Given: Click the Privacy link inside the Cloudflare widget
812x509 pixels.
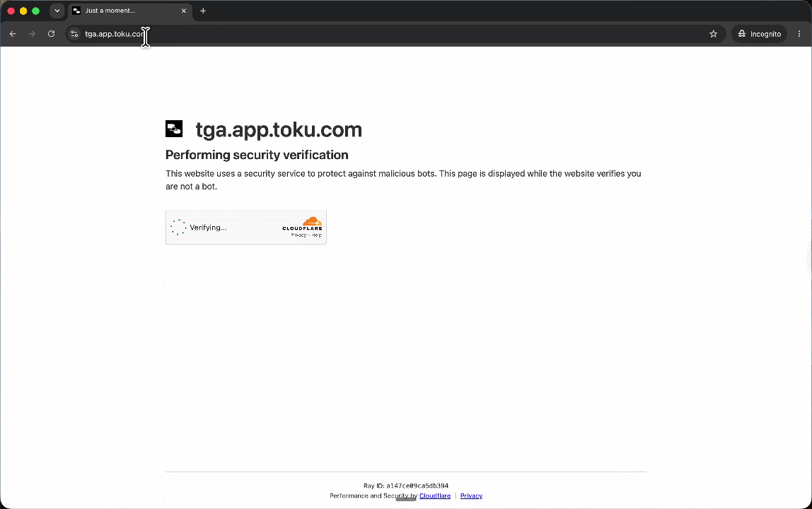Looking at the screenshot, I should [x=298, y=235].
